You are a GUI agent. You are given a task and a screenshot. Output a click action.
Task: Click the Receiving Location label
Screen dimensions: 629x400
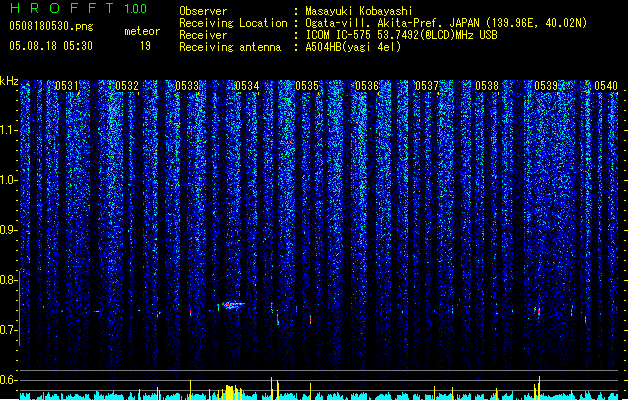(233, 23)
